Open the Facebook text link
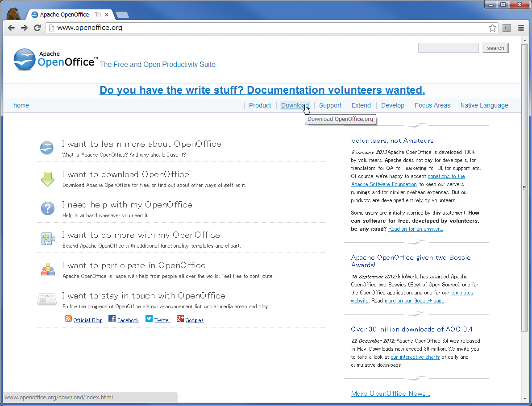 coord(128,320)
